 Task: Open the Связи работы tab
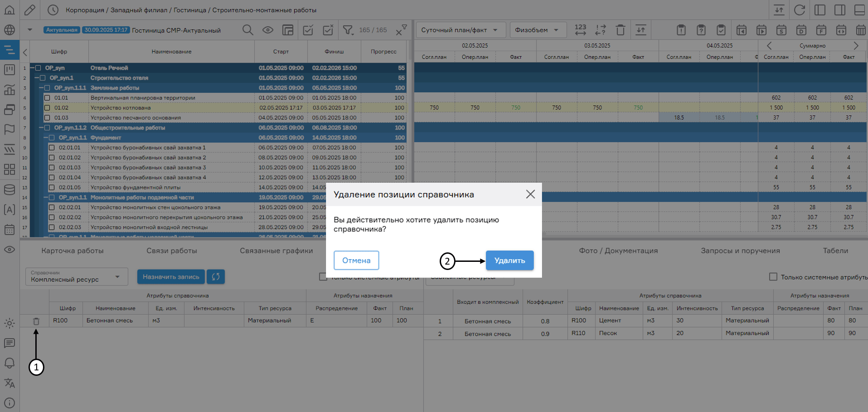171,250
